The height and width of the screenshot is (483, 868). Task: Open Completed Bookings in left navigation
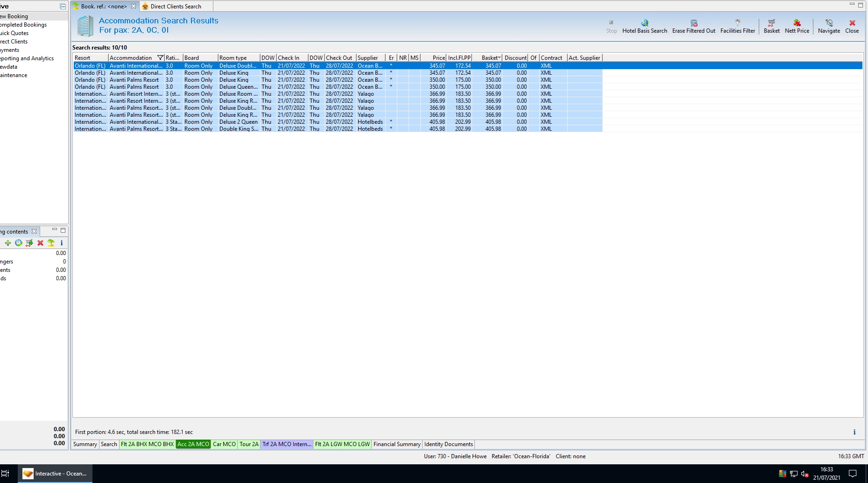(x=23, y=25)
